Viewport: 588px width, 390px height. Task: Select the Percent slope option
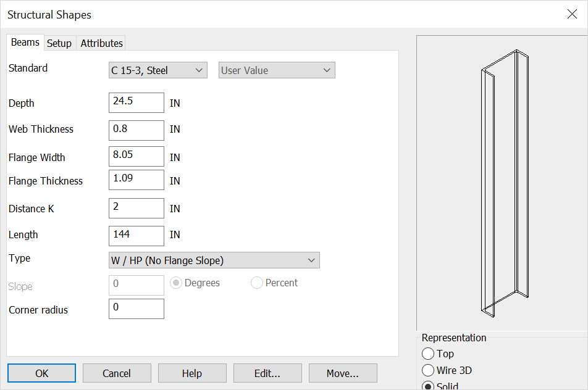(x=256, y=283)
